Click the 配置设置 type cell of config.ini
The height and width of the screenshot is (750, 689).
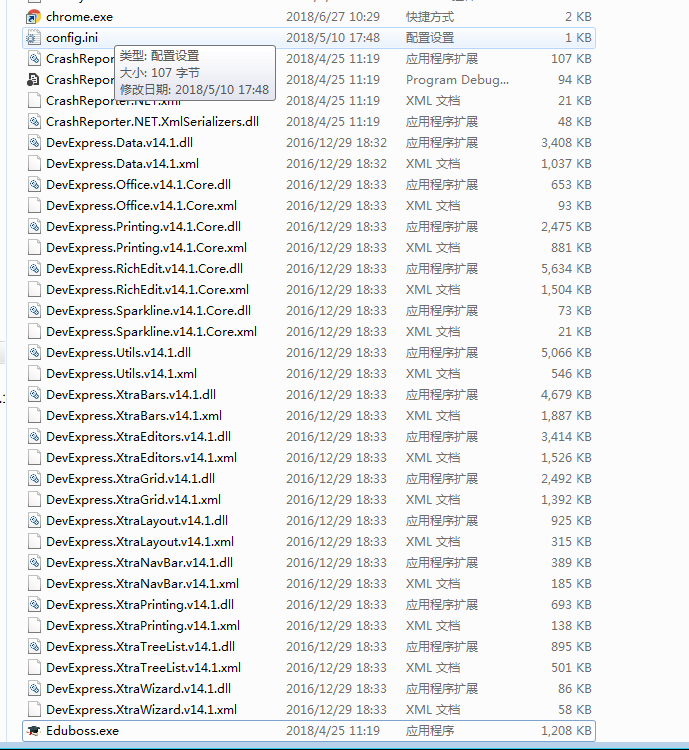[430, 38]
